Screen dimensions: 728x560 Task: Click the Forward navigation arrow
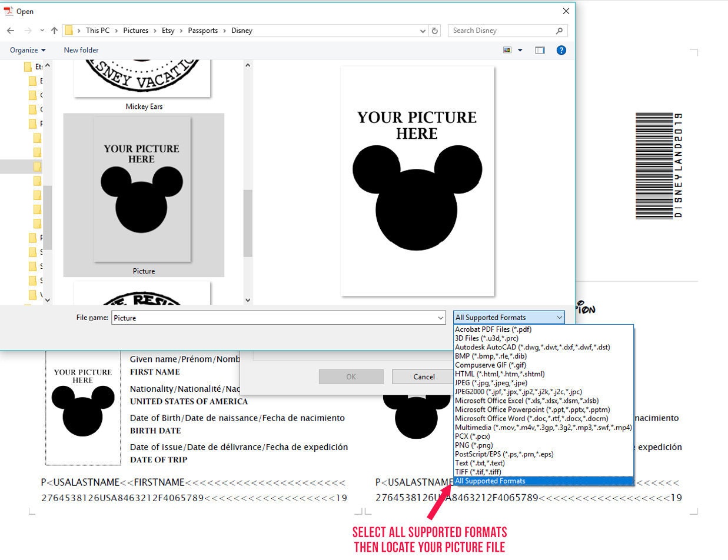coord(27,31)
